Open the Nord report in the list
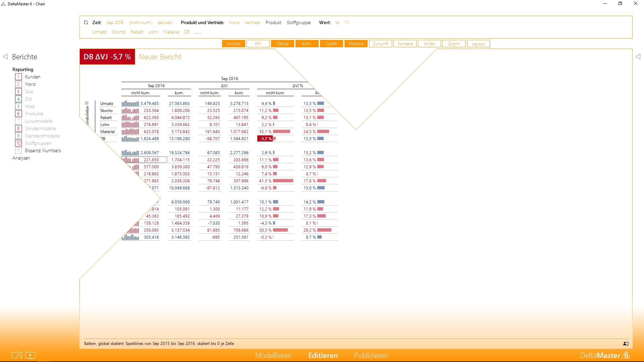644x362 pixels. click(x=30, y=84)
